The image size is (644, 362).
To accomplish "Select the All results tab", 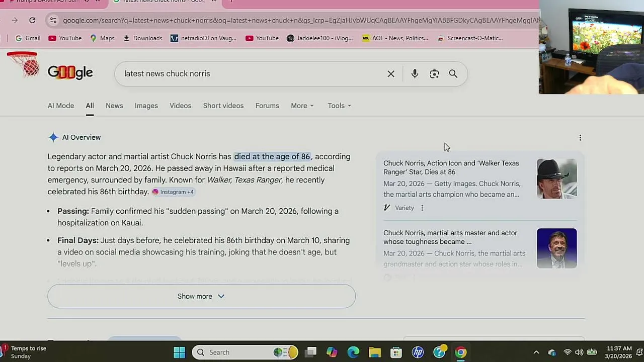I will pos(90,106).
